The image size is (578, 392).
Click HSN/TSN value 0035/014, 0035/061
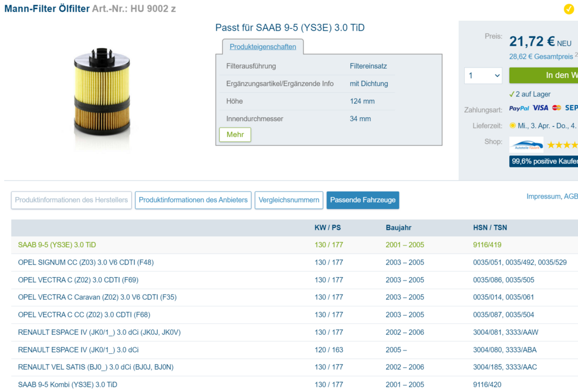(503, 297)
